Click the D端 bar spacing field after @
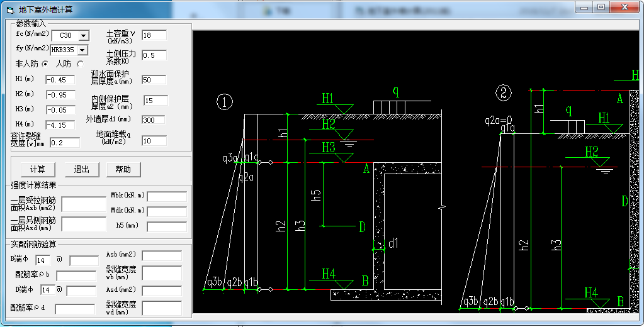644x327 pixels. click(81, 291)
